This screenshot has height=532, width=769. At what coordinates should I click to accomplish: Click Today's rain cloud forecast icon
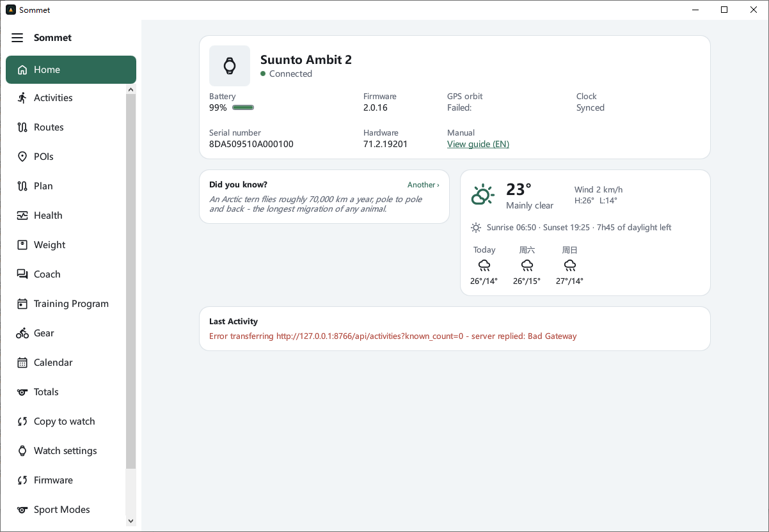[484, 265]
